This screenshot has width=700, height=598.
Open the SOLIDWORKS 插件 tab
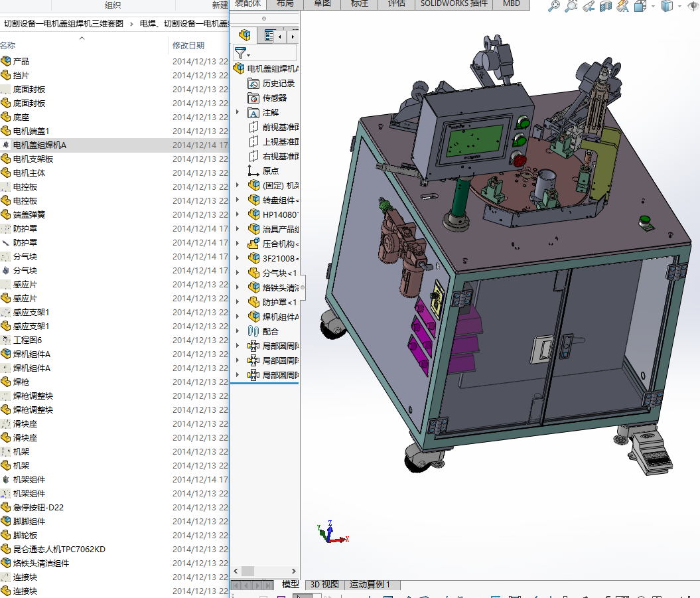pos(454,4)
